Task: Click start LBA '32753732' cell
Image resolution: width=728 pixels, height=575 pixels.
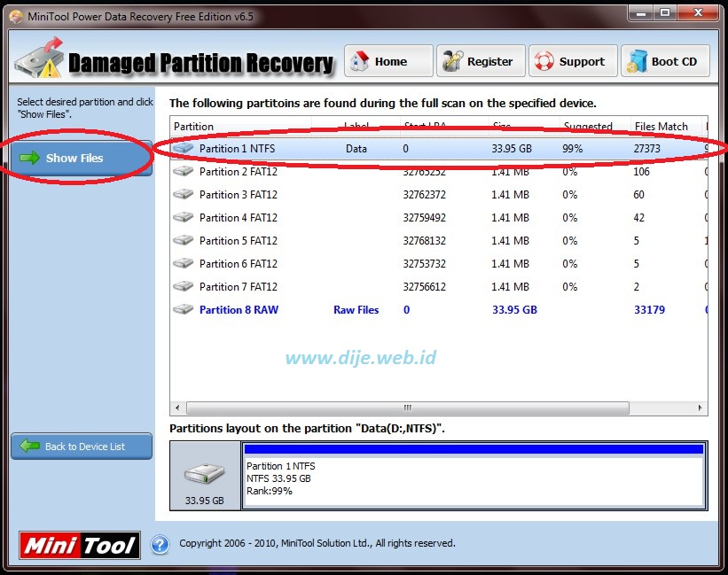Action: pyautogui.click(x=424, y=263)
